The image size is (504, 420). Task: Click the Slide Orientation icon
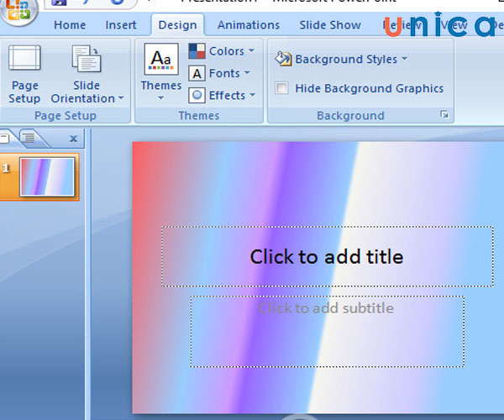pos(87,59)
